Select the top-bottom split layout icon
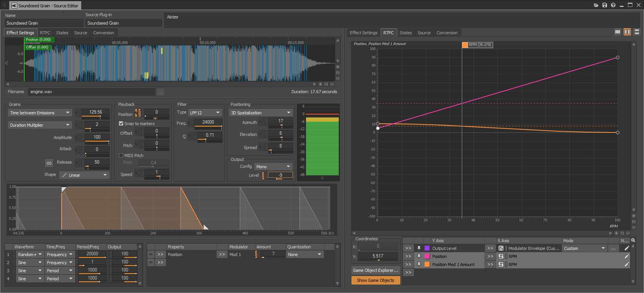 click(637, 32)
